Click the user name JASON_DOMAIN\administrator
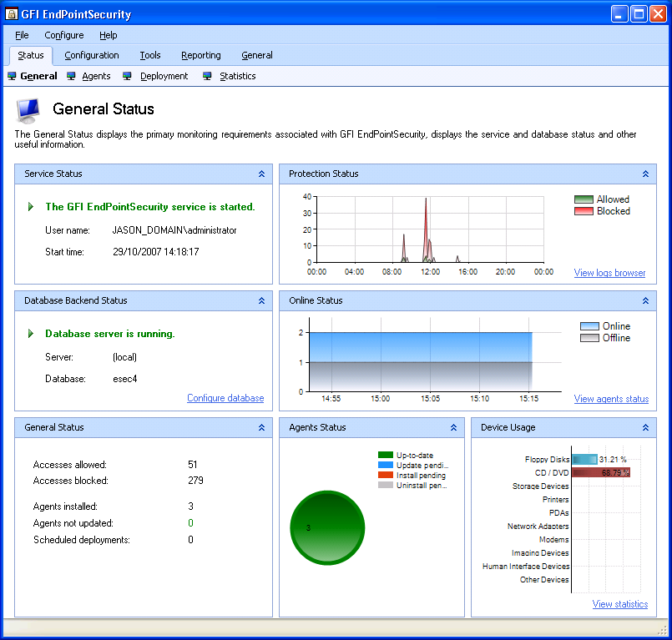Screen dimensions: 672x640 [x=174, y=230]
